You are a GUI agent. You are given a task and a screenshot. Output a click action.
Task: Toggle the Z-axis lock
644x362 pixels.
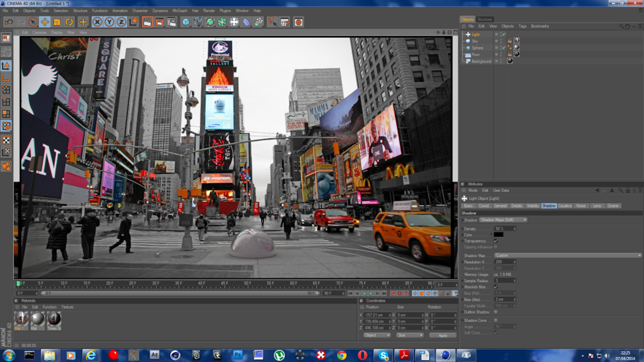(121, 22)
